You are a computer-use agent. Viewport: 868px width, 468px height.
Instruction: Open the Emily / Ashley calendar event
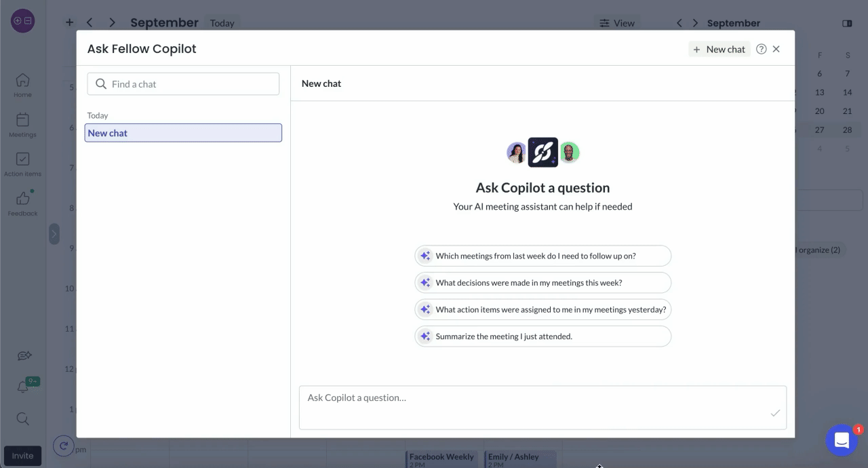[x=521, y=459]
